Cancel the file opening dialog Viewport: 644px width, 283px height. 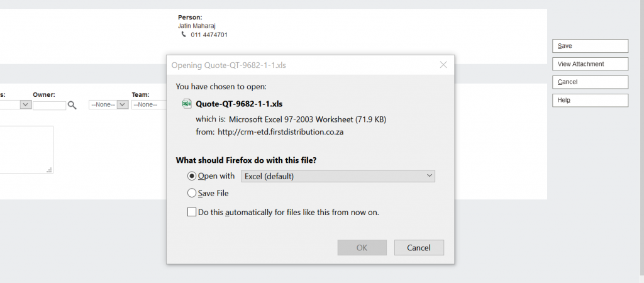click(419, 248)
